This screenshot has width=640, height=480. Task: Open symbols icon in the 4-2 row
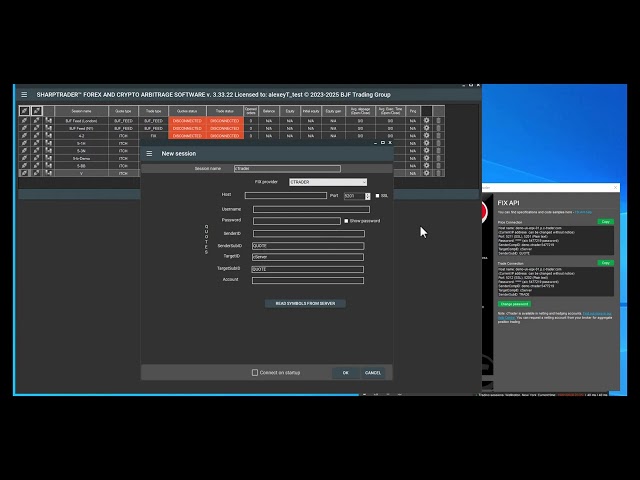click(49, 136)
